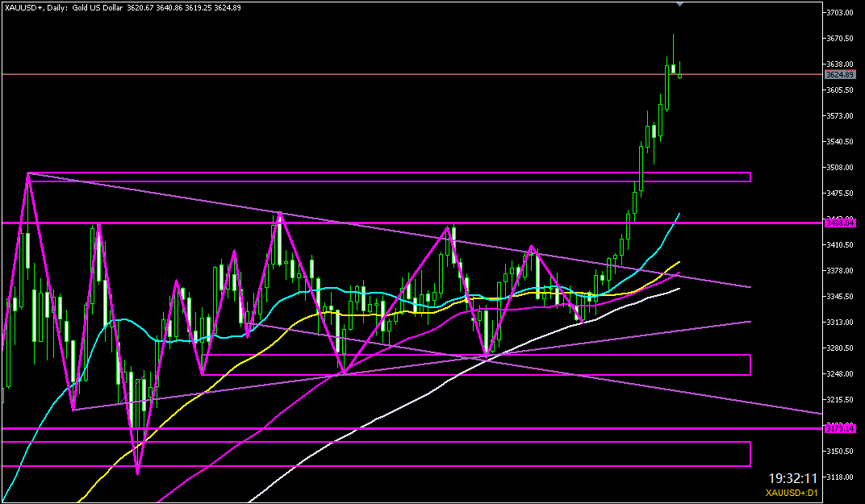Select the bottom rectangle's right edge near 3150
The width and height of the screenshot is (865, 504).
click(x=750, y=453)
